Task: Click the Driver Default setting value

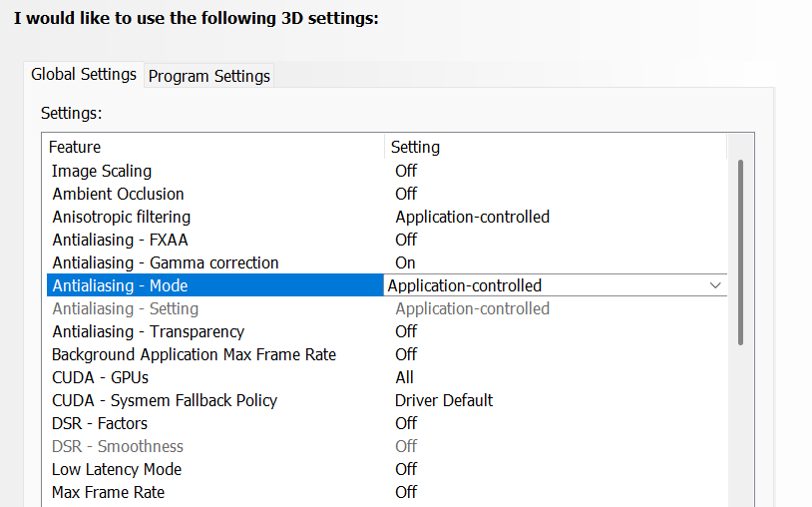Action: (x=444, y=400)
